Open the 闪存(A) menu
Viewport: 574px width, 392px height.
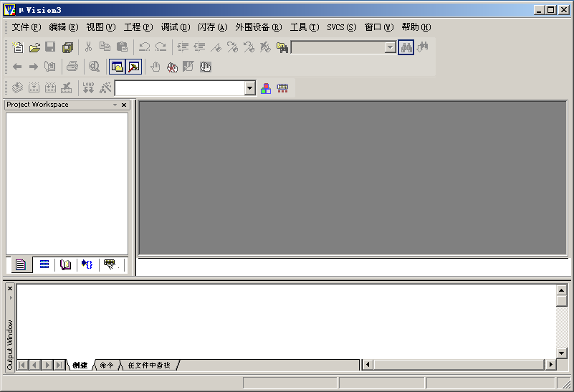click(x=213, y=27)
